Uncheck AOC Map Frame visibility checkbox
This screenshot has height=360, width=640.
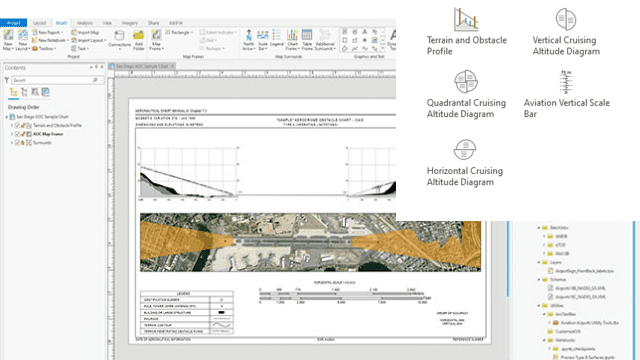[17, 134]
